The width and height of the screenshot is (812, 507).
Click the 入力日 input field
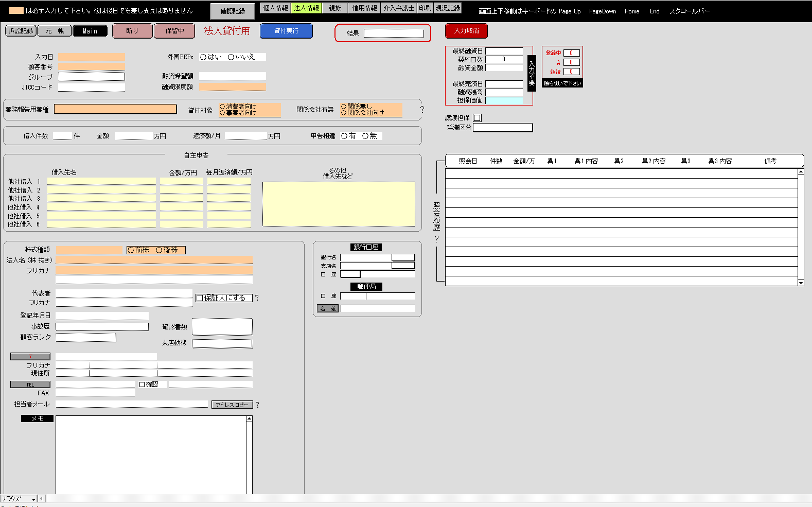(92, 57)
